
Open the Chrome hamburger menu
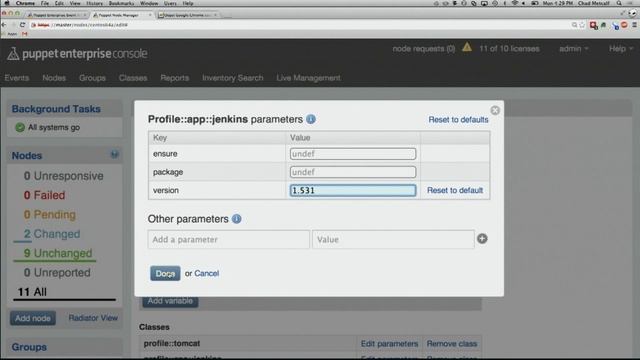pyautogui.click(x=635, y=25)
